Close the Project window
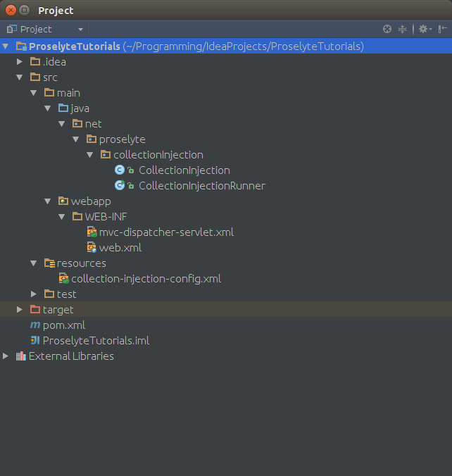 point(11,10)
